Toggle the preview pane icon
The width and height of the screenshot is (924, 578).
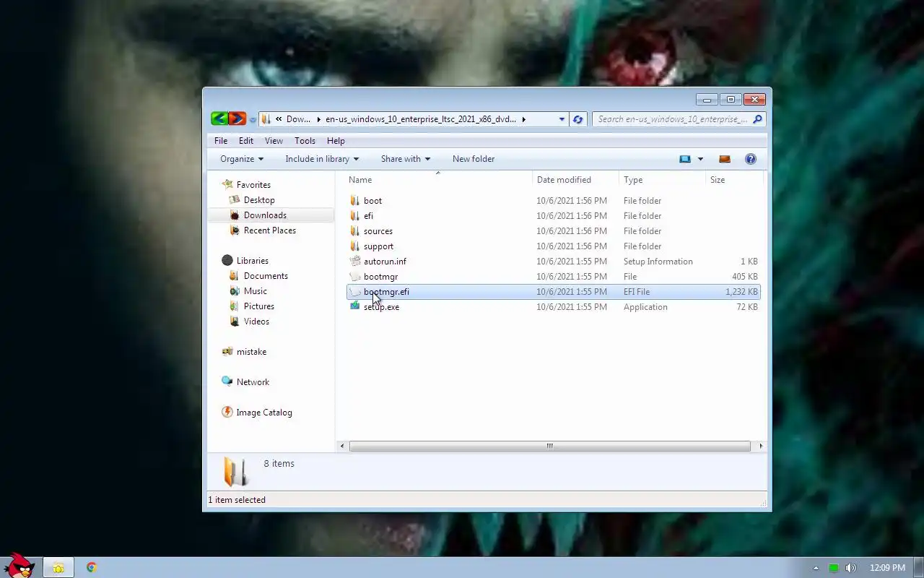click(725, 159)
